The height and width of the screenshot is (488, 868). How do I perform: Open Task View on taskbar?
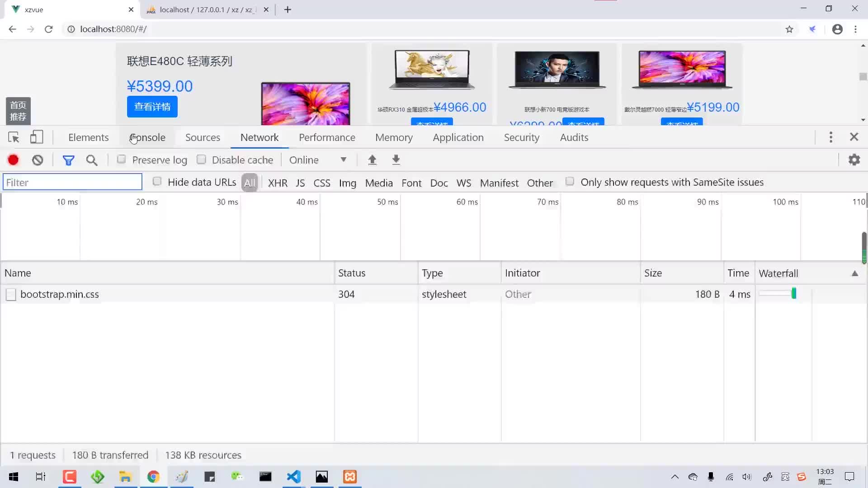(41, 477)
